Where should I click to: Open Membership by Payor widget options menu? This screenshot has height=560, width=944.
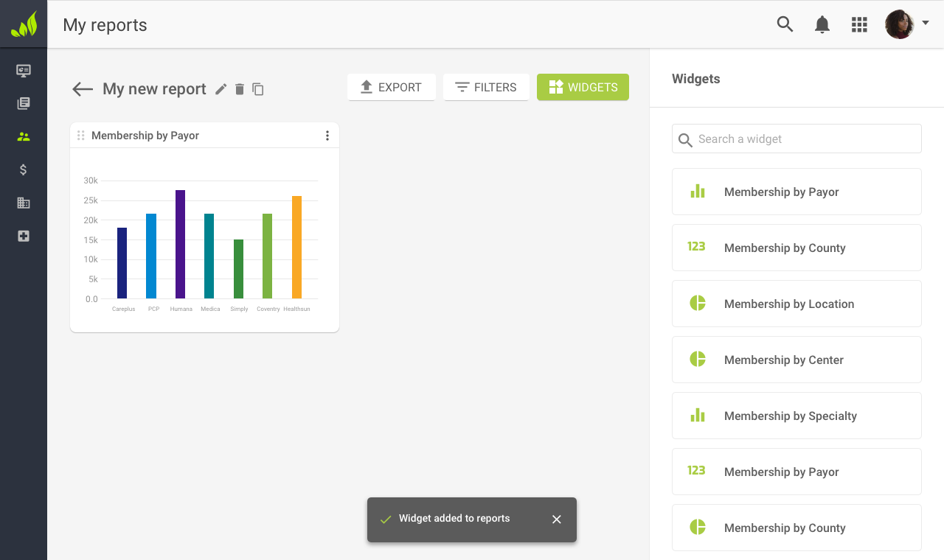(x=327, y=136)
